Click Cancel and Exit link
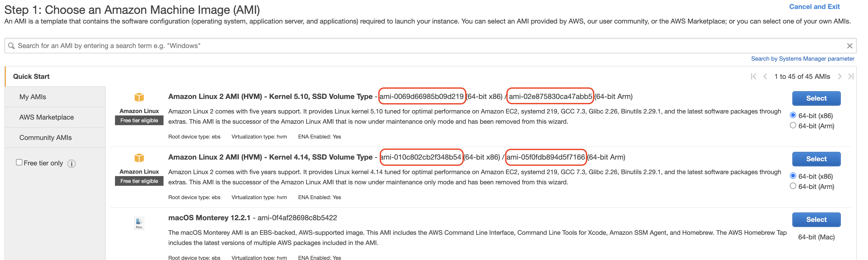This screenshot has height=260, width=868. click(814, 7)
